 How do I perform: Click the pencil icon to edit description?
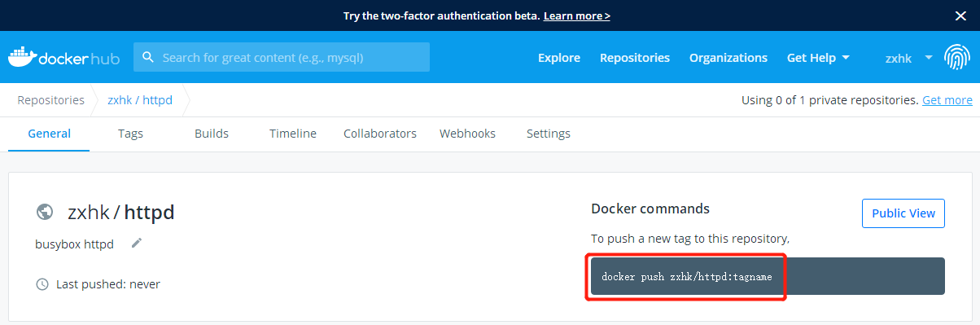point(137,243)
